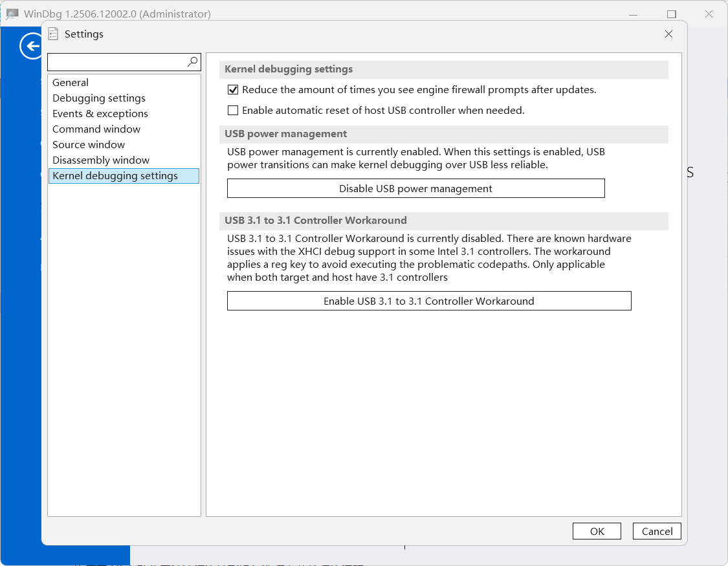Viewport: 728px width, 566px height.
Task: Click the XHCI workaround description paragraph
Action: click(x=429, y=258)
